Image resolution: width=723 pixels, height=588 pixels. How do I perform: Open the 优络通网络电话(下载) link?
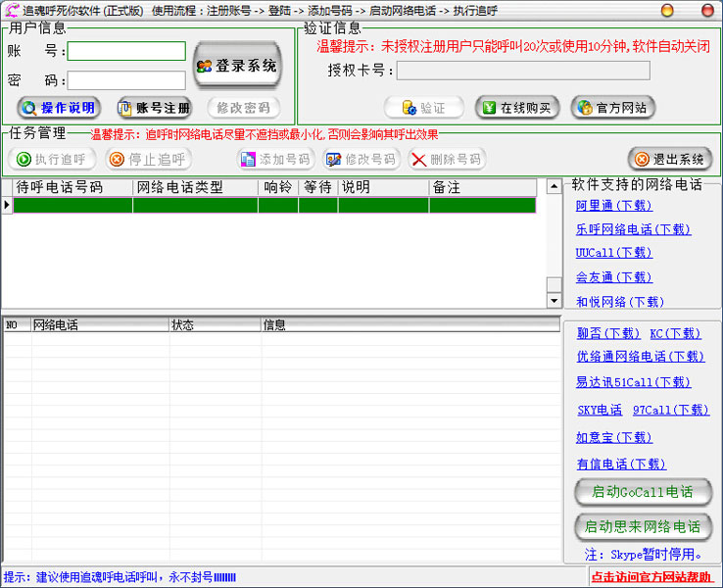(641, 356)
